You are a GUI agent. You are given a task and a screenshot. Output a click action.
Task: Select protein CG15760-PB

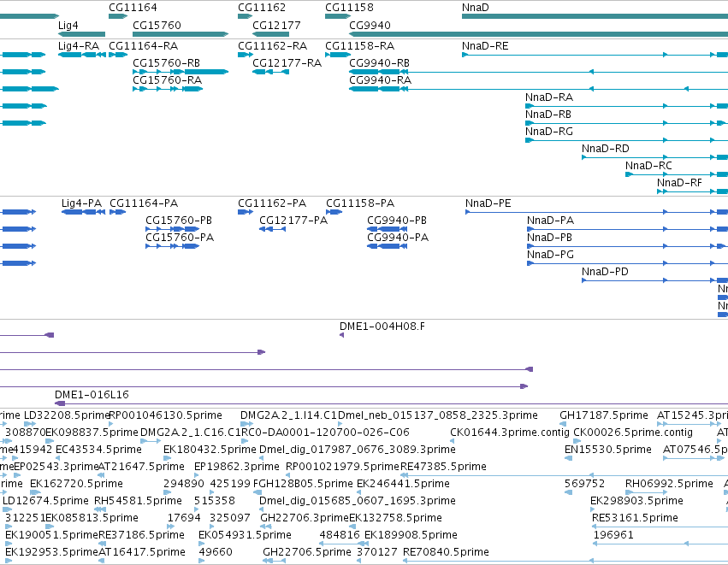point(172,229)
